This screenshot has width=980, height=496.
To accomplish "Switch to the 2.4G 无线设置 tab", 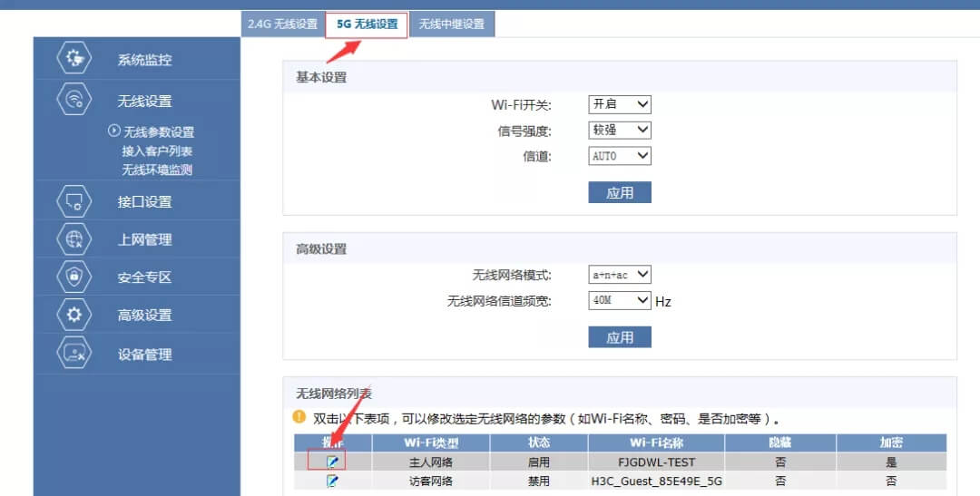I will point(283,24).
